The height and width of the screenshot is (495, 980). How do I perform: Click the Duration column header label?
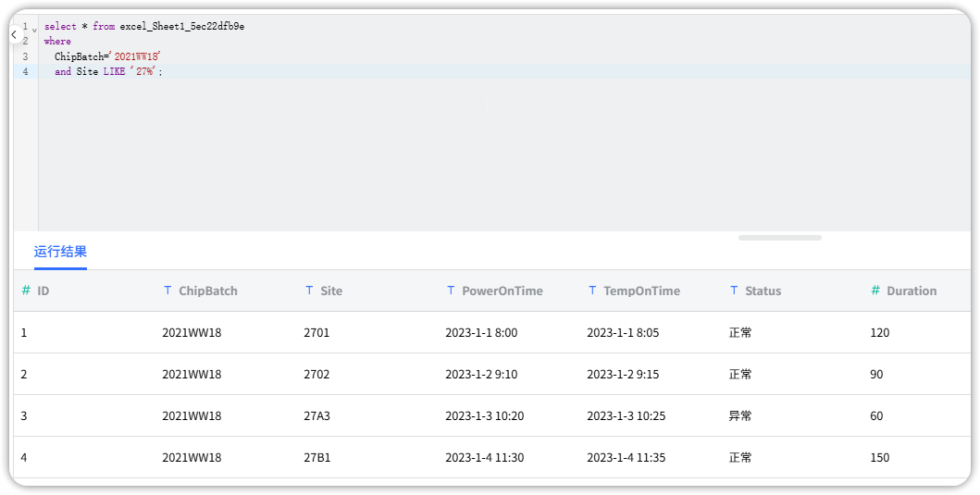(x=912, y=291)
